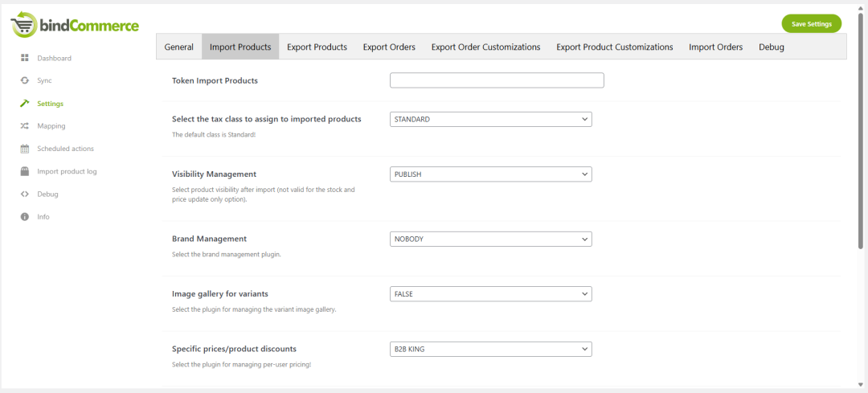The width and height of the screenshot is (868, 393).
Task: Open Scheduled actions in sidebar
Action: [65, 149]
